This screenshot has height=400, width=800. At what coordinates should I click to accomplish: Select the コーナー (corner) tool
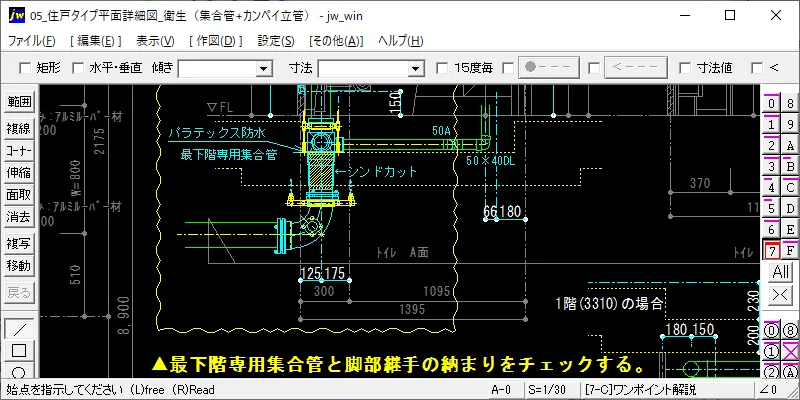pos(19,151)
